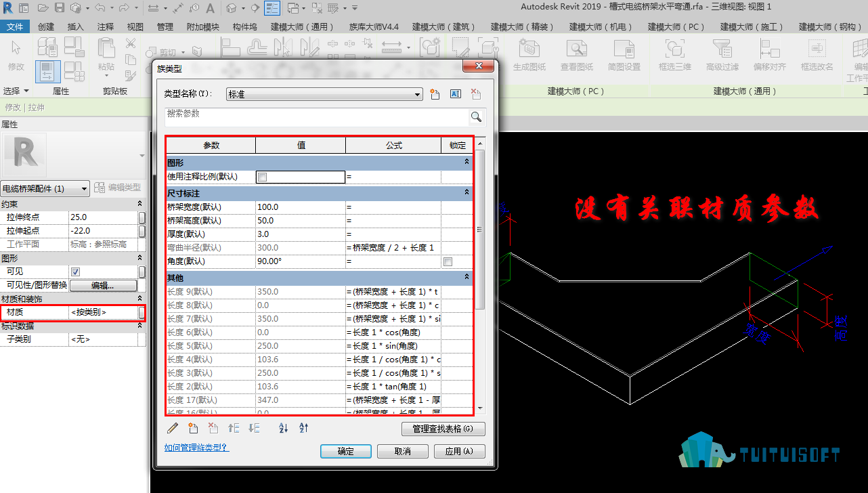Click the 桥架宽度 value cell 100.0
The width and height of the screenshot is (868, 493).
(301, 207)
